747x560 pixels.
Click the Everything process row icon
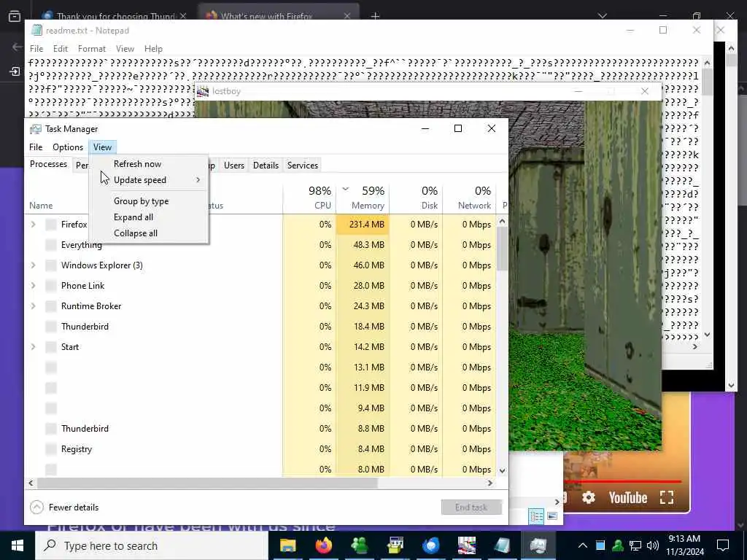click(51, 245)
